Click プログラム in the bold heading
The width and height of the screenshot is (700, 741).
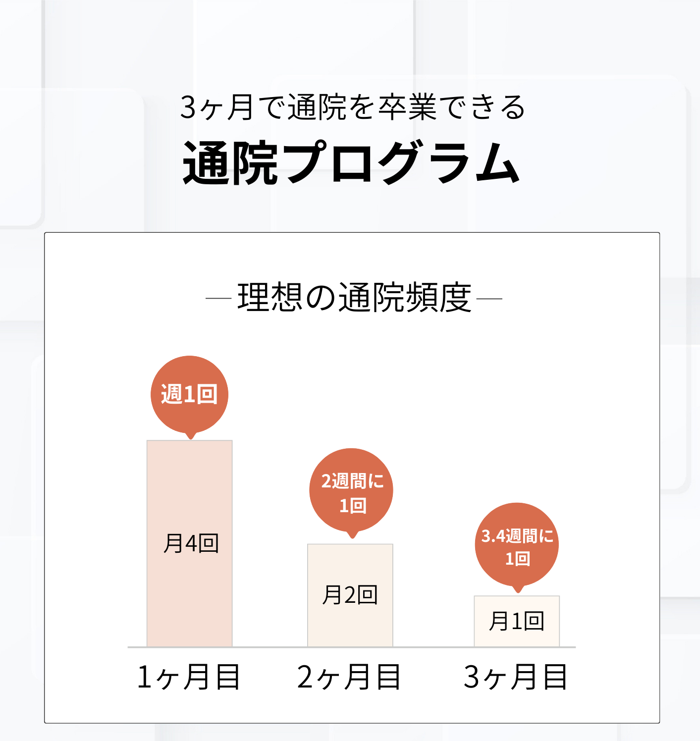coord(401,163)
